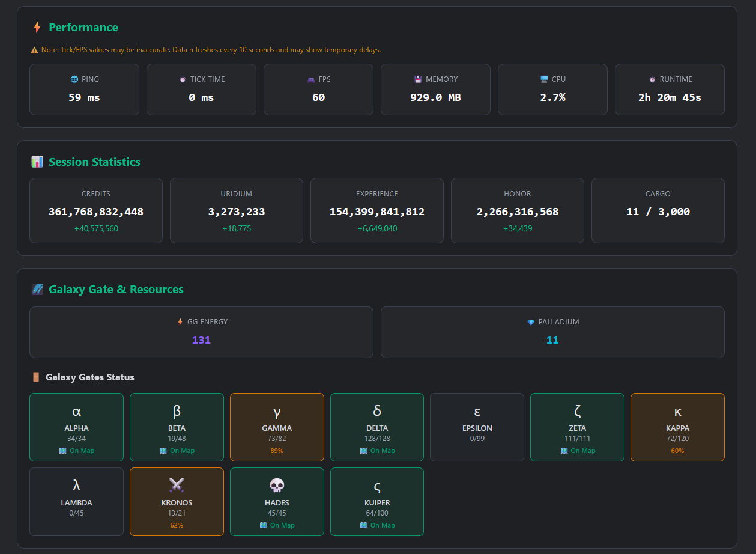Click the floppy disk Memory icon
Viewport: 756px width, 554px height.
pos(418,79)
